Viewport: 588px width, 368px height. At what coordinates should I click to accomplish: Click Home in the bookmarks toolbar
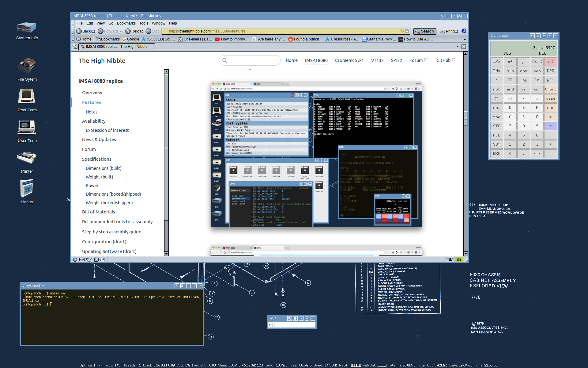click(x=84, y=39)
